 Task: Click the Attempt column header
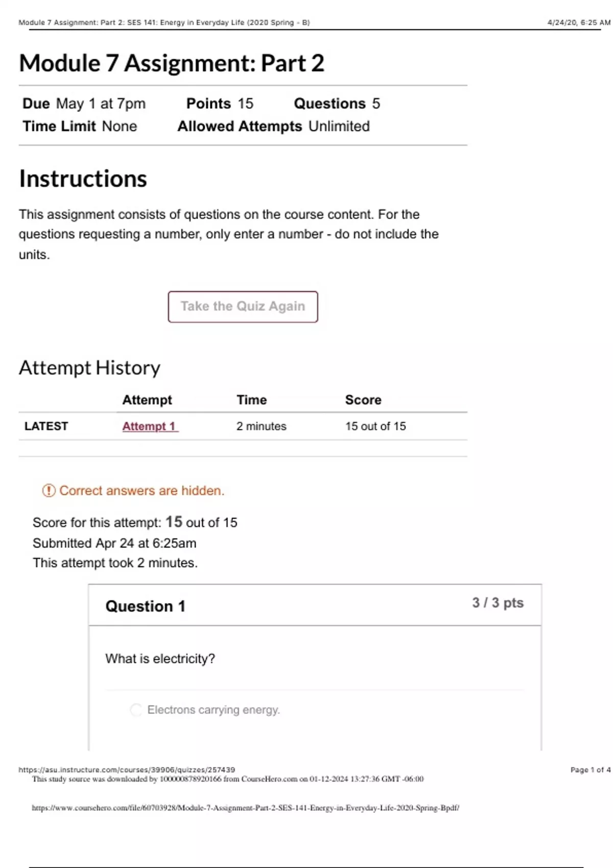pyautogui.click(x=147, y=400)
